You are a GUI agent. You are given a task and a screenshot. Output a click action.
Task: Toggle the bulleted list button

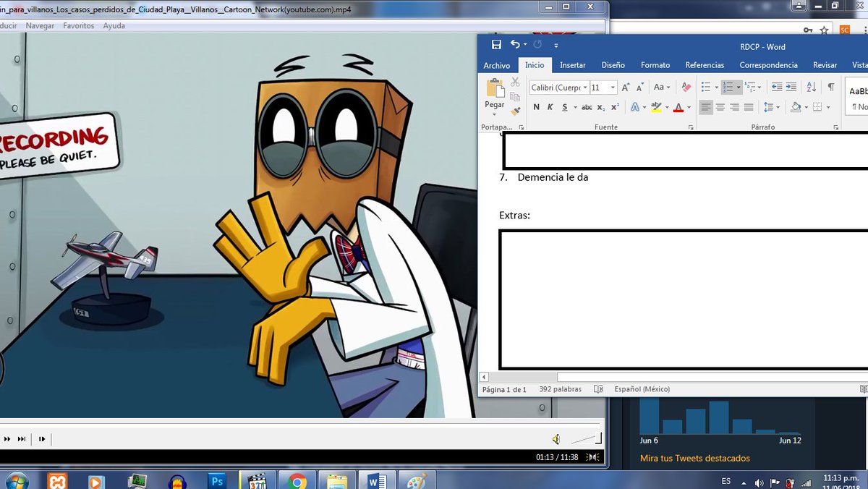[706, 88]
